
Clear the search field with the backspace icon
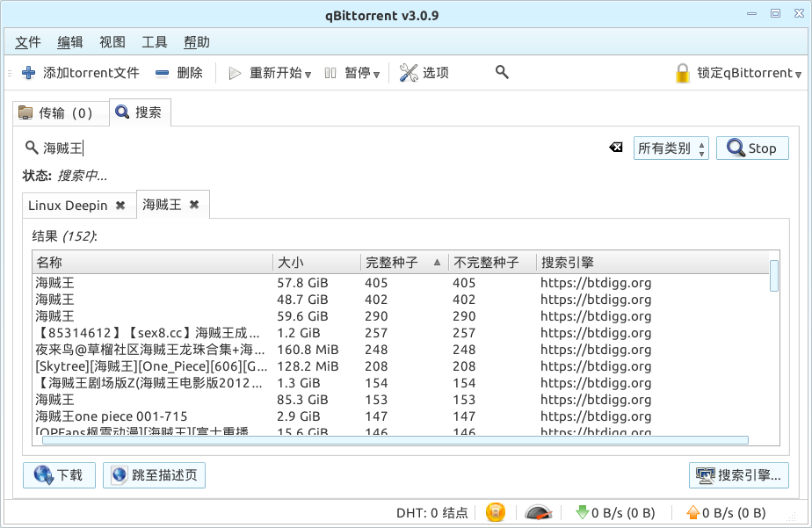click(616, 148)
